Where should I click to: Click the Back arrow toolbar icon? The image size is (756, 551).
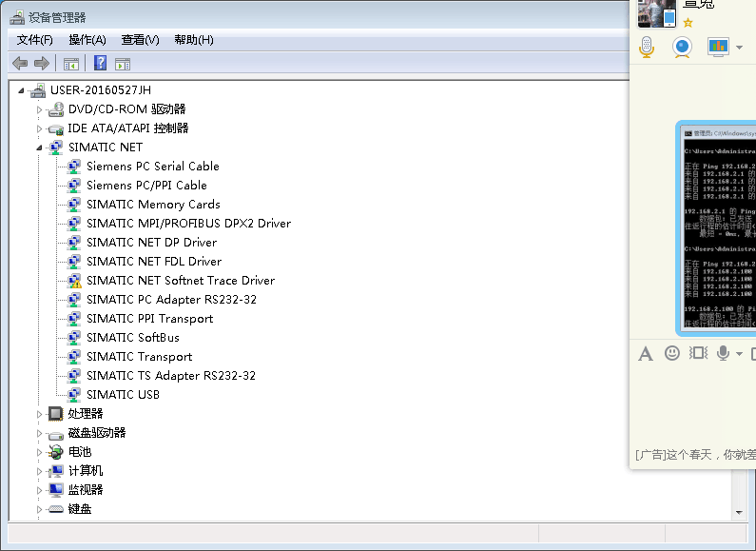pyautogui.click(x=20, y=63)
